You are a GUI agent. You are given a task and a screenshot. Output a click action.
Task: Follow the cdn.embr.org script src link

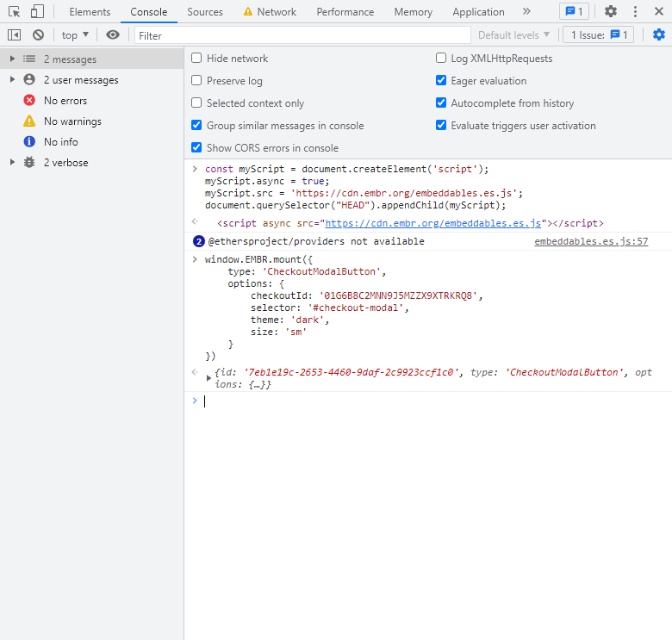pos(432,223)
